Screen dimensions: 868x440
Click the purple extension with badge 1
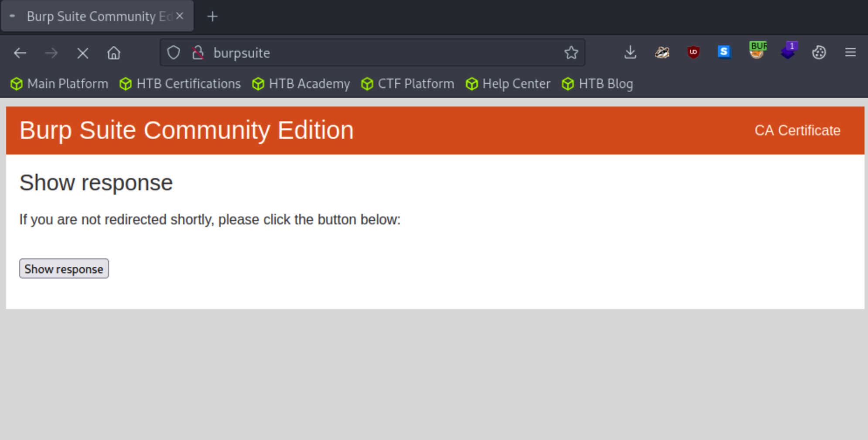(x=788, y=52)
